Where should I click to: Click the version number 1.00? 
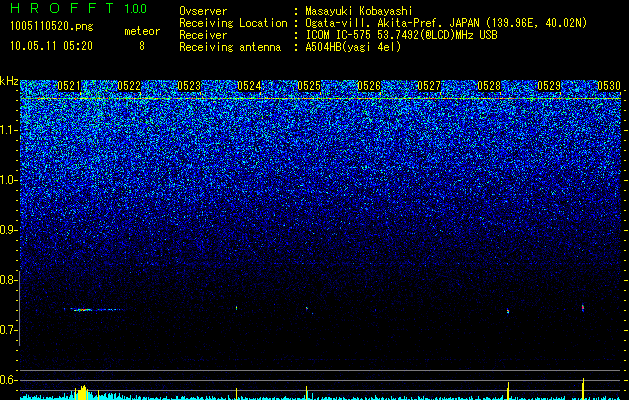[x=136, y=8]
